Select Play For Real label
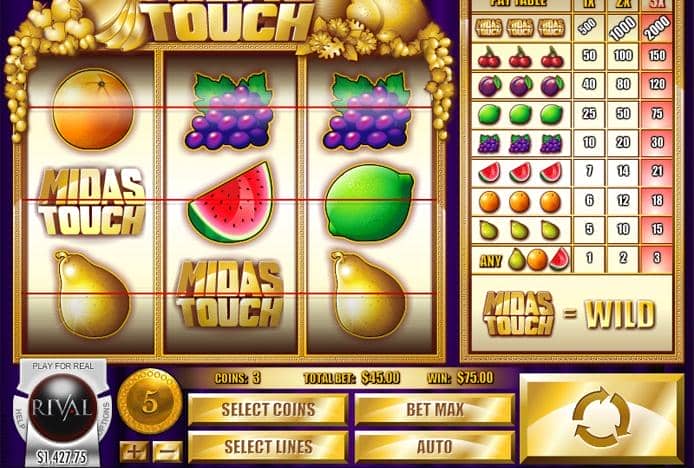Image resolution: width=694 pixels, height=468 pixels. pyautogui.click(x=63, y=366)
